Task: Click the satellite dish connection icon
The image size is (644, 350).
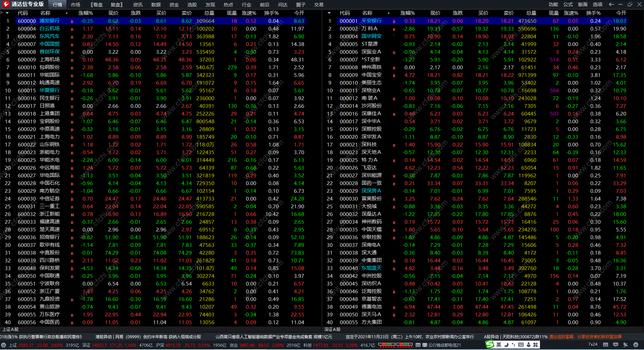Action: 626,345
